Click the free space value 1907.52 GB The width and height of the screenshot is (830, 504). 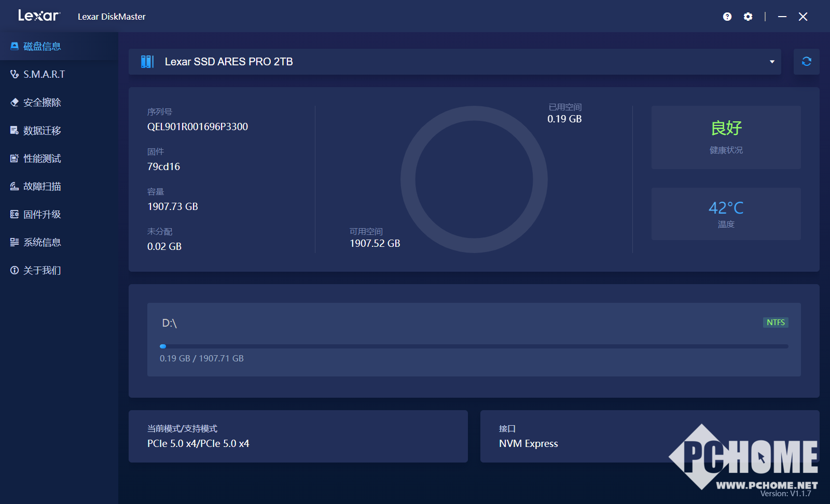[375, 243]
